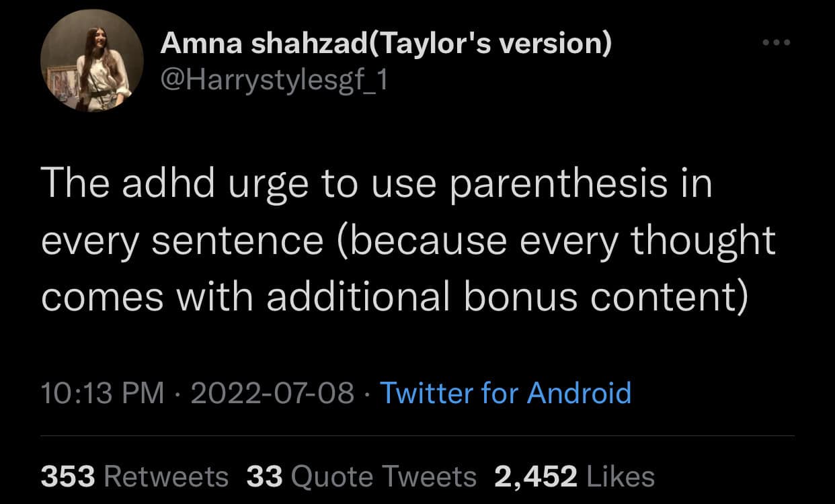View the Quote Tweets list

tap(383, 476)
